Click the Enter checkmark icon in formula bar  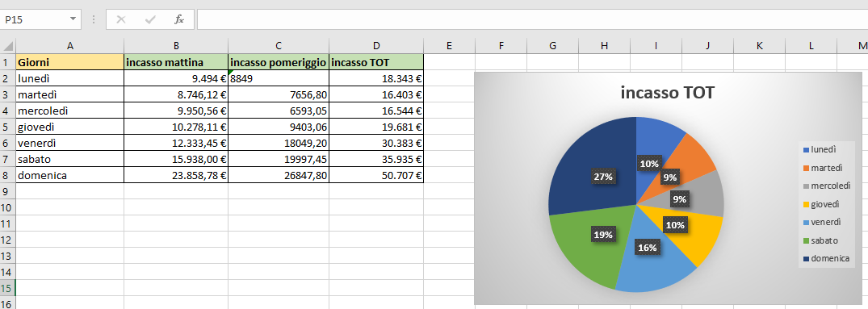coord(150,19)
